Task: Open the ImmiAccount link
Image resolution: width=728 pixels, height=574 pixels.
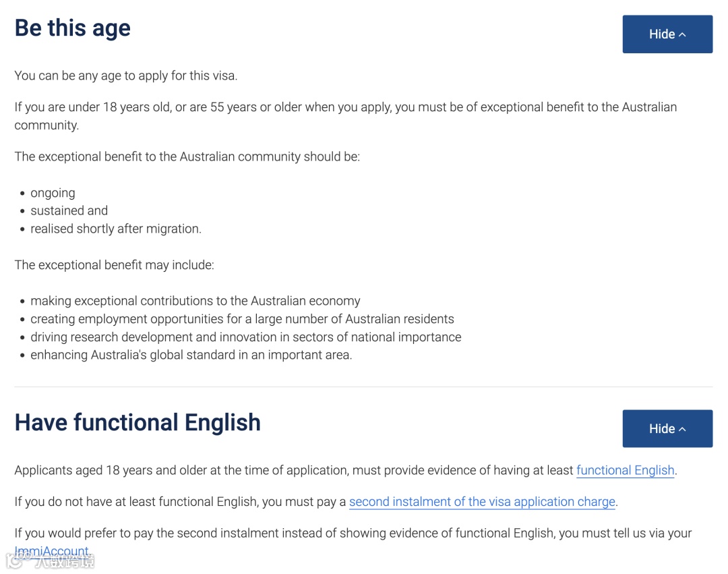Action: 51,551
